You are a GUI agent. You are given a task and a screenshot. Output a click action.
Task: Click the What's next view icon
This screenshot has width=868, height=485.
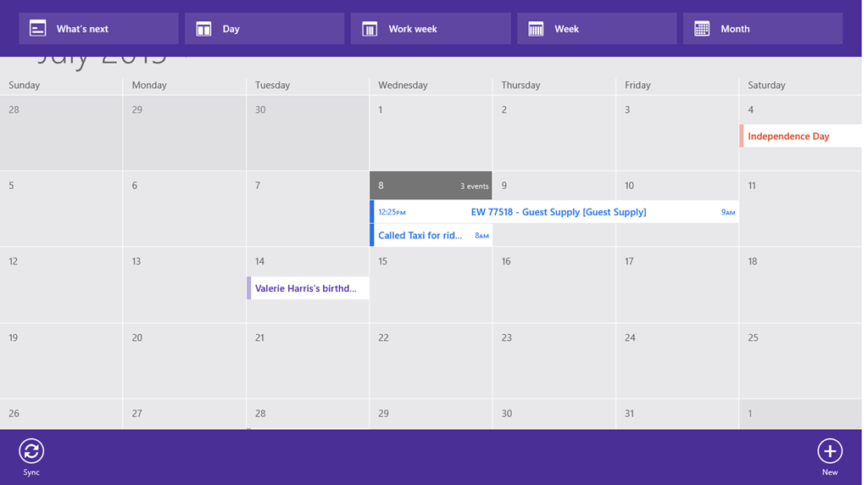click(x=38, y=29)
